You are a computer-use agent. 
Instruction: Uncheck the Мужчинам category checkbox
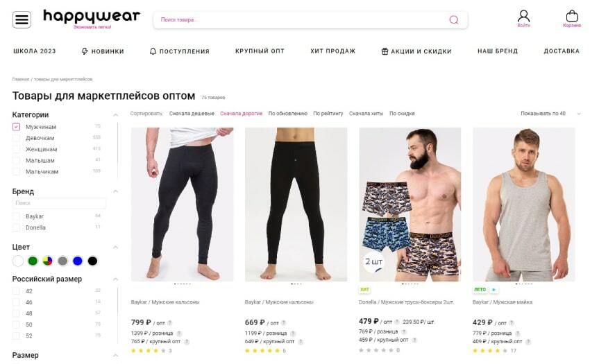[16, 127]
